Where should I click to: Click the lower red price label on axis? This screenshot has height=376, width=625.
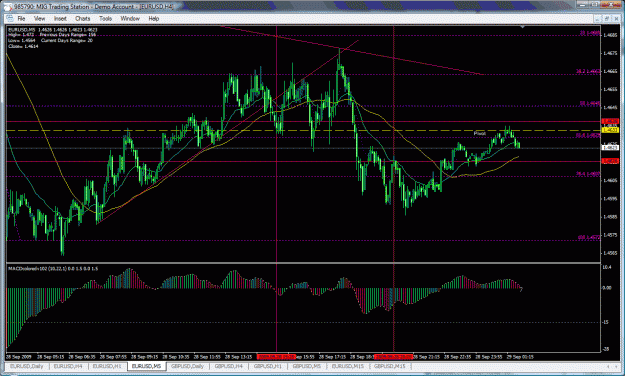pyautogui.click(x=610, y=161)
